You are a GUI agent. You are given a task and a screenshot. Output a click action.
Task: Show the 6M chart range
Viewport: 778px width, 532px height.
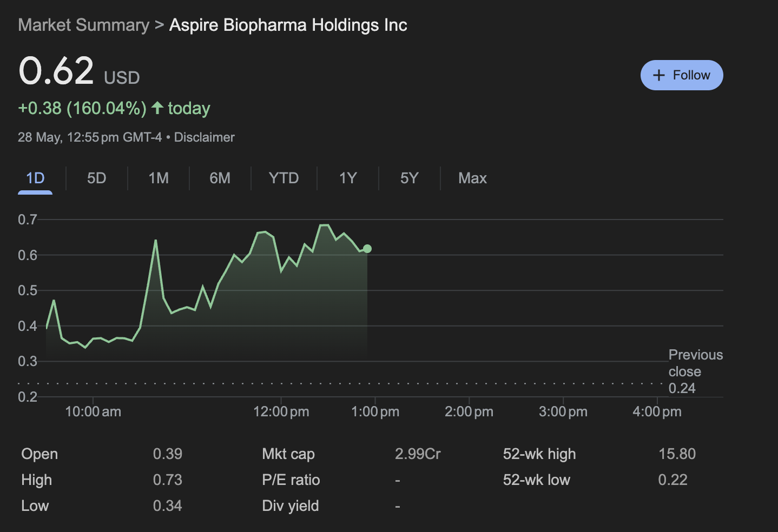click(220, 178)
